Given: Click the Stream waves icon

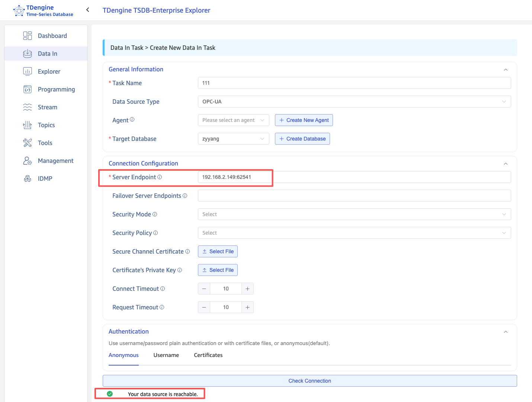Looking at the screenshot, I should tap(28, 107).
